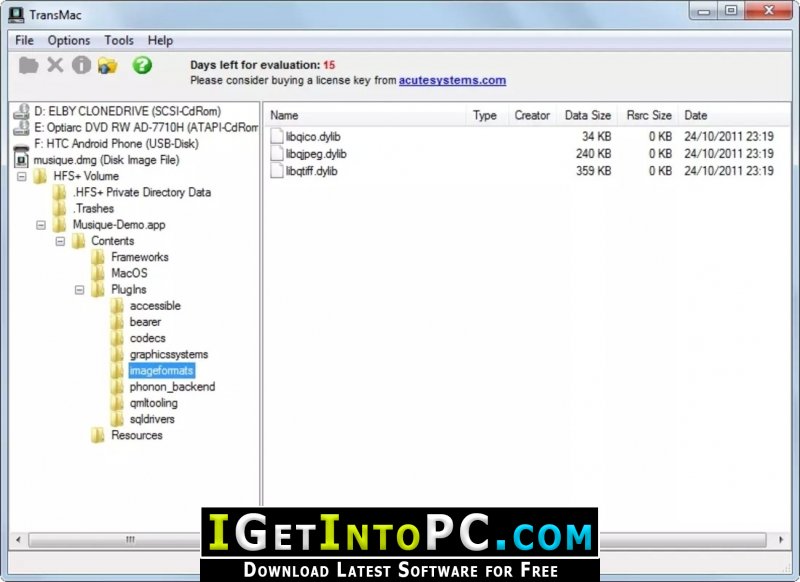The image size is (800, 582).
Task: Click the open folder toolbar icon
Action: pyautogui.click(x=29, y=65)
